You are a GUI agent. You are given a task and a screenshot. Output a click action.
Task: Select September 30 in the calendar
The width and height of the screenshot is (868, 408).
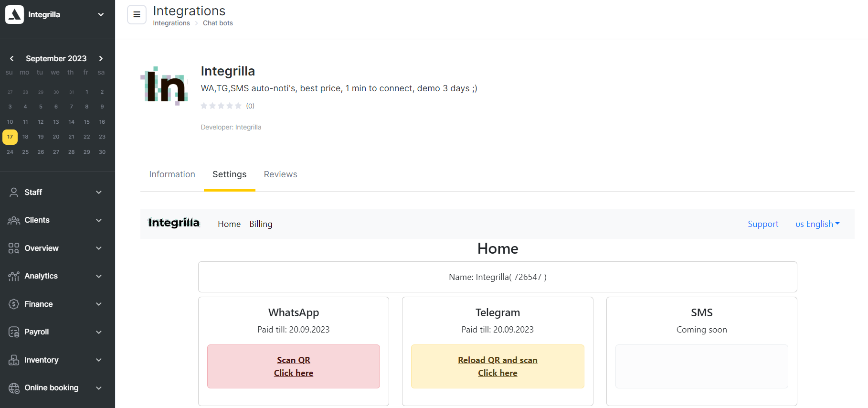pos(102,152)
